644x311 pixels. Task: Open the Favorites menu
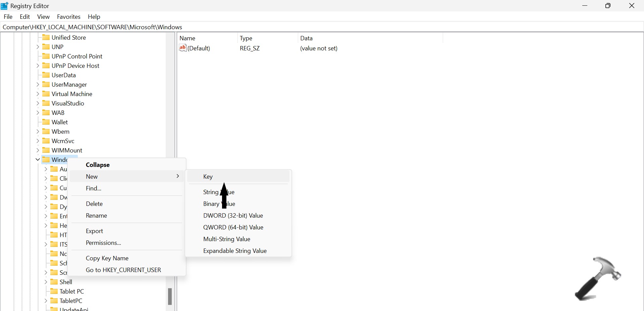(68, 17)
